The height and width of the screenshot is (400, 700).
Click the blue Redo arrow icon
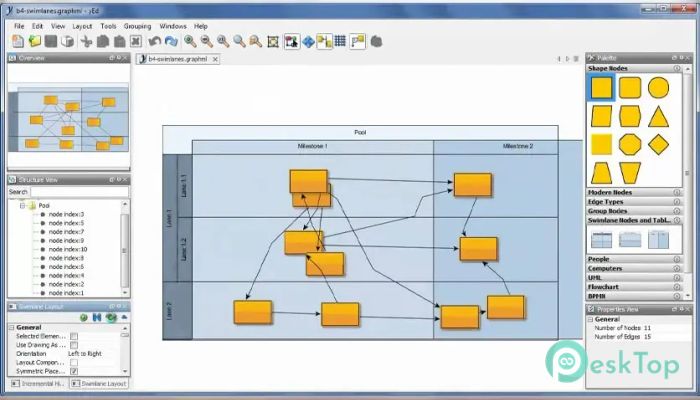coord(171,42)
